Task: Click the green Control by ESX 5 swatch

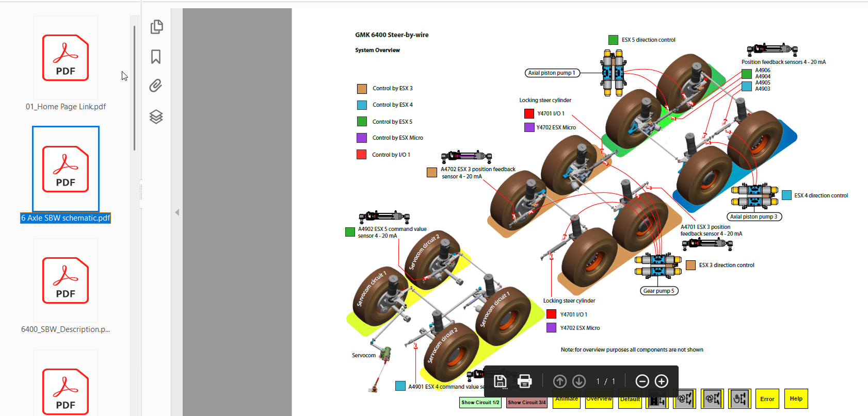Action: [362, 122]
